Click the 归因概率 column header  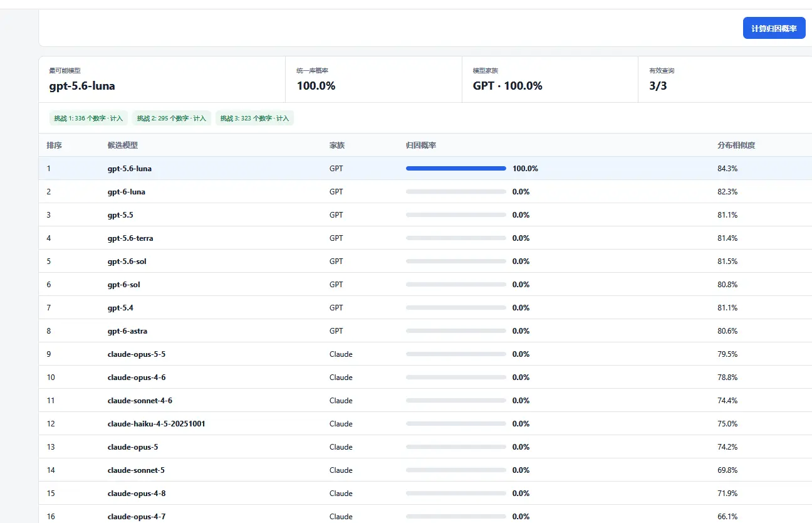click(421, 145)
